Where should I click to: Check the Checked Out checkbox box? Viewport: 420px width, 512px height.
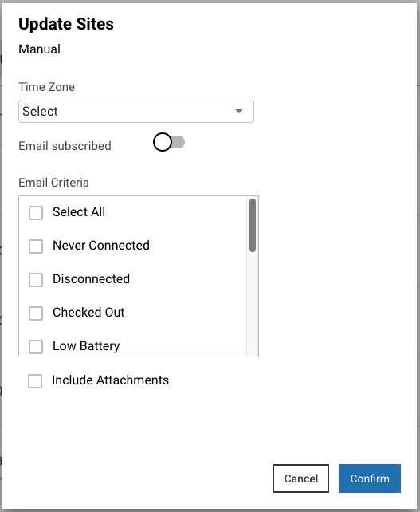point(36,313)
